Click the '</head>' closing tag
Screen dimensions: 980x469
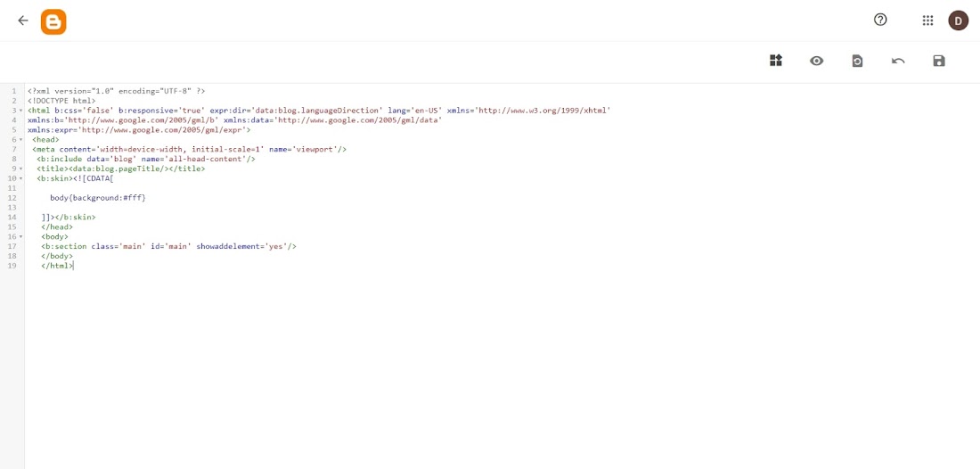[x=57, y=227]
